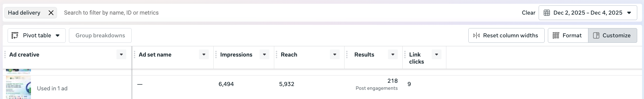Click the Group breakdowns button

click(100, 35)
